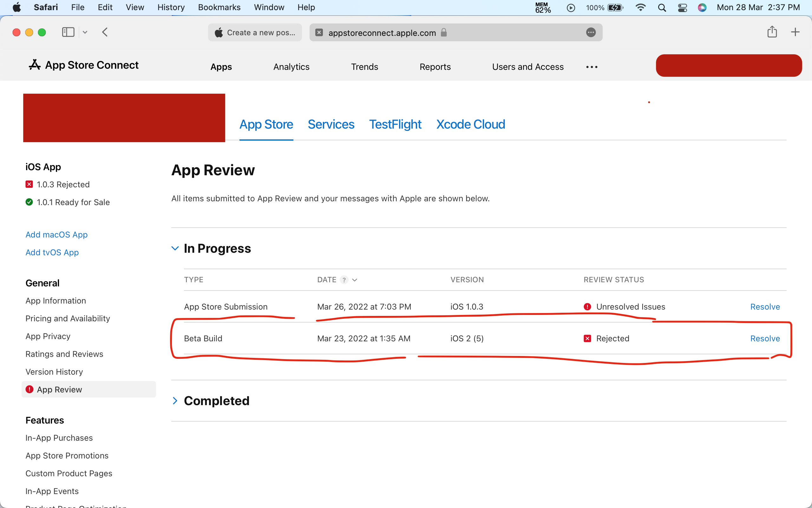The image size is (812, 508).
Task: Open Spotlight search in menu bar
Action: (x=662, y=7)
